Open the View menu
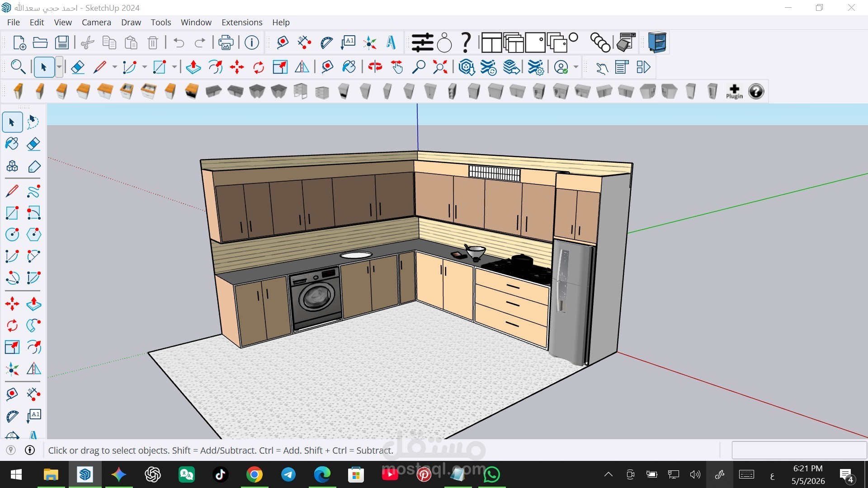Image resolution: width=868 pixels, height=488 pixels. pos(63,22)
